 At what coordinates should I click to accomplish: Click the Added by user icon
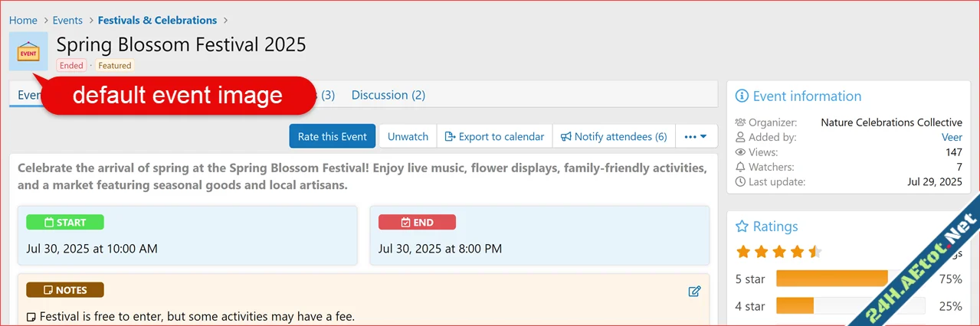click(x=740, y=137)
